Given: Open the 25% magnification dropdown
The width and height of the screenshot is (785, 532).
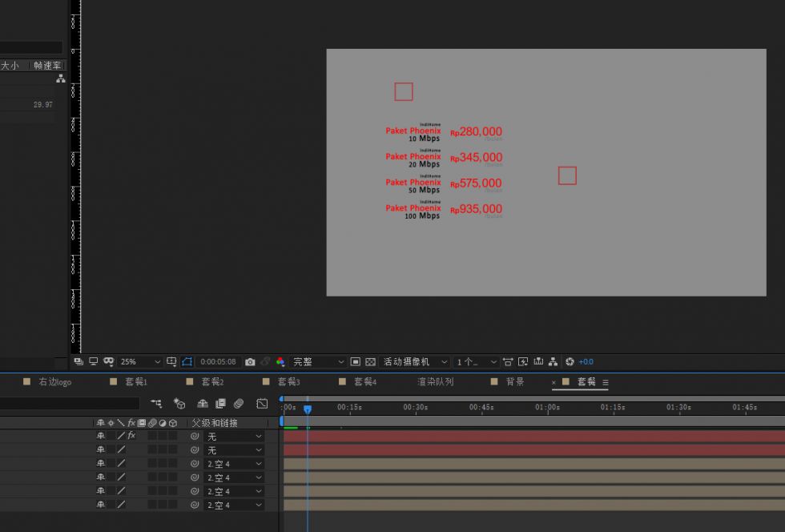Looking at the screenshot, I should click(x=140, y=362).
